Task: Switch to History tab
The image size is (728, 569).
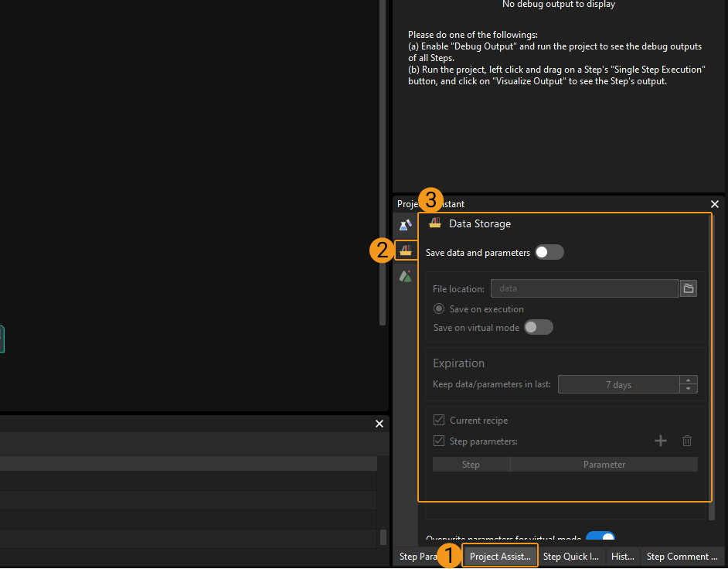Action: 623,557
